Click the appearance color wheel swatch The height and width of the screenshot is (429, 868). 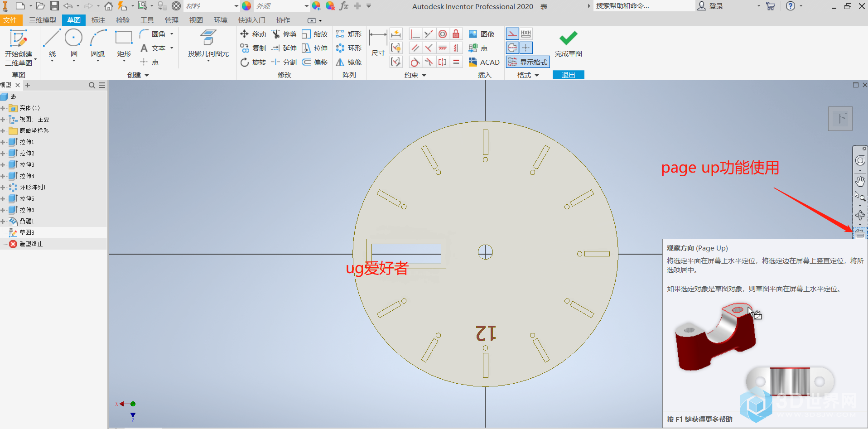[246, 6]
